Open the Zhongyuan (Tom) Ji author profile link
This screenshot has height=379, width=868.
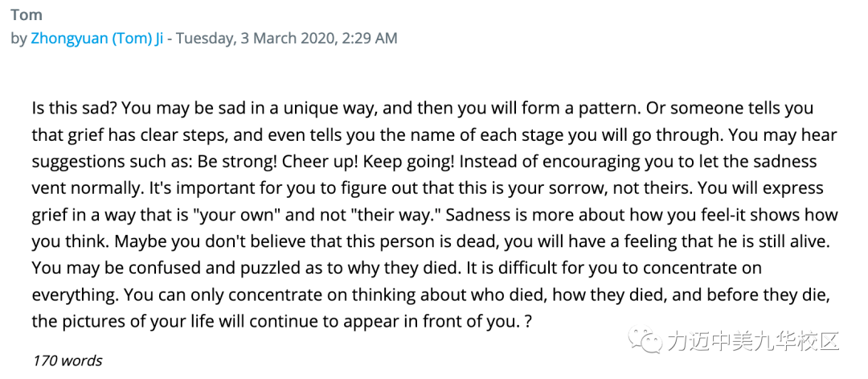pyautogui.click(x=97, y=39)
